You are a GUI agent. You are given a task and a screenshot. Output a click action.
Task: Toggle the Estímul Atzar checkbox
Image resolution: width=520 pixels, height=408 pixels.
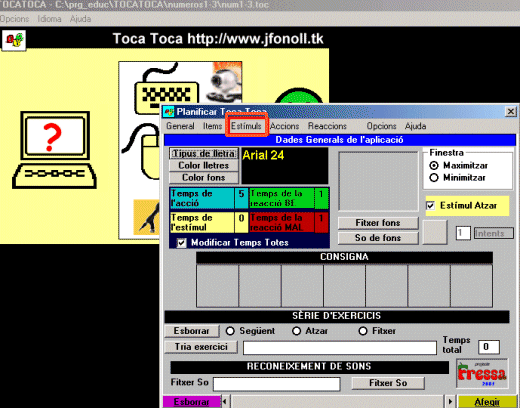click(x=430, y=206)
